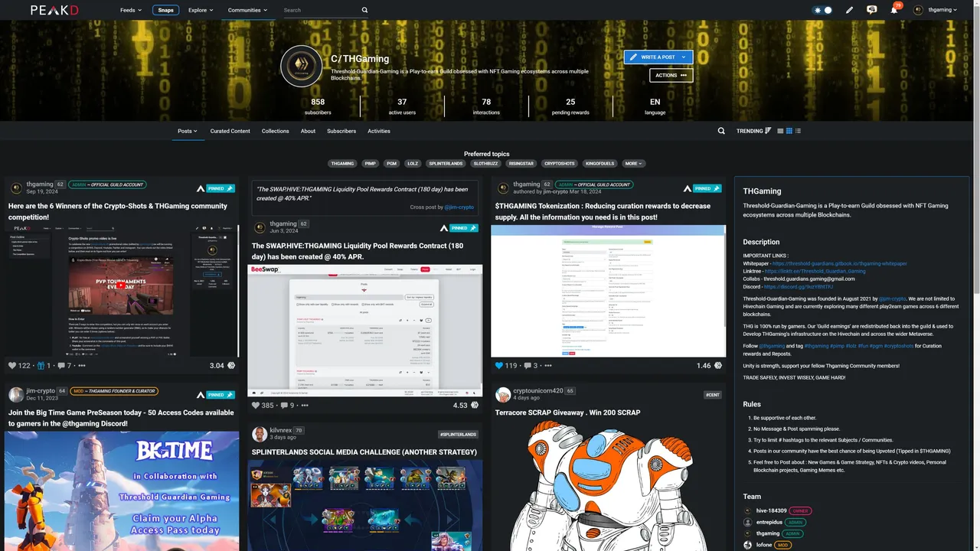Open the ACTIONS menu button
This screenshot has width=980, height=551.
(x=671, y=75)
